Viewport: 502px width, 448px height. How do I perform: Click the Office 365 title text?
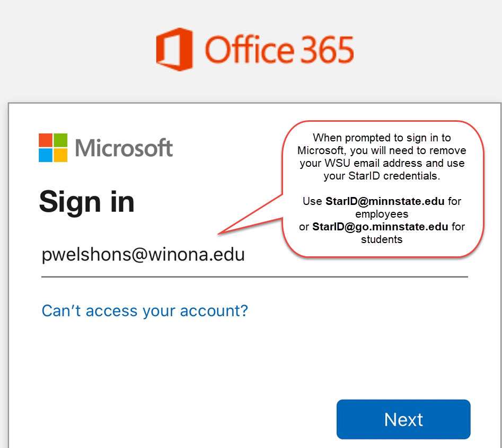[279, 50]
